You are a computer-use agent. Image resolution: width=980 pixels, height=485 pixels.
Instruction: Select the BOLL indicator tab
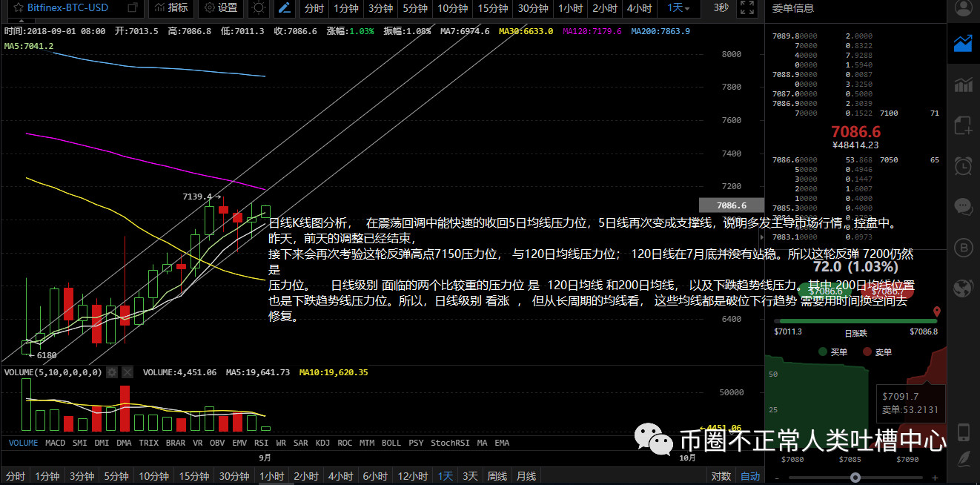(391, 443)
